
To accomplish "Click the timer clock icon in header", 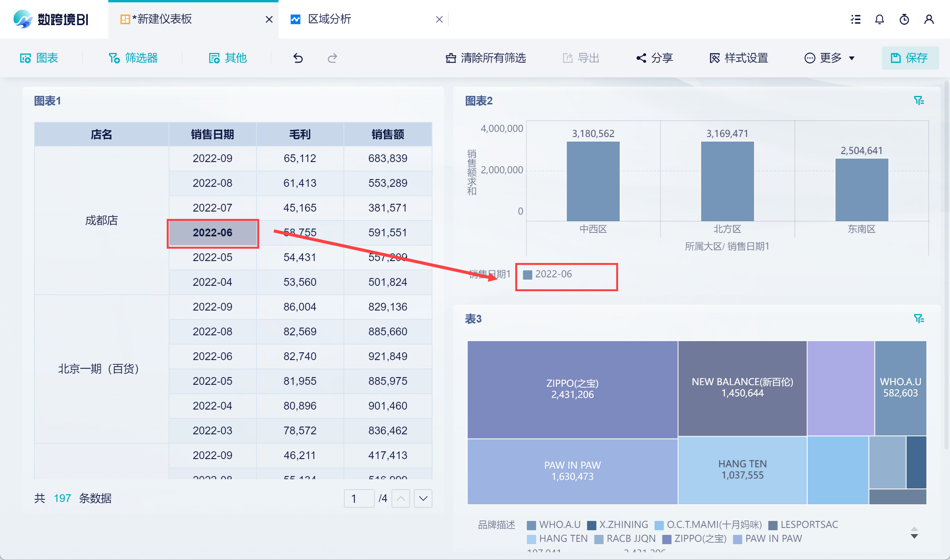I will point(904,19).
